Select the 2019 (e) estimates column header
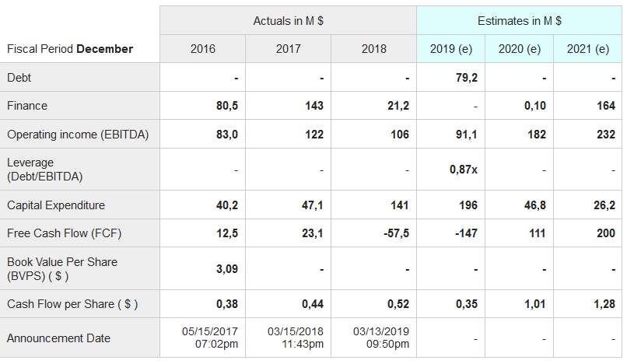The height and width of the screenshot is (364, 627). (451, 49)
